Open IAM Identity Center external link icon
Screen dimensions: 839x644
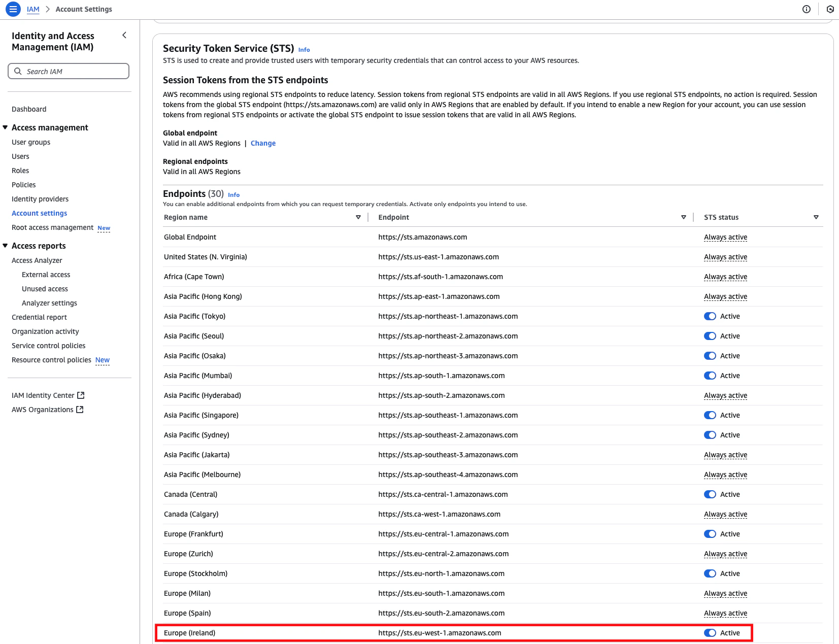81,395
